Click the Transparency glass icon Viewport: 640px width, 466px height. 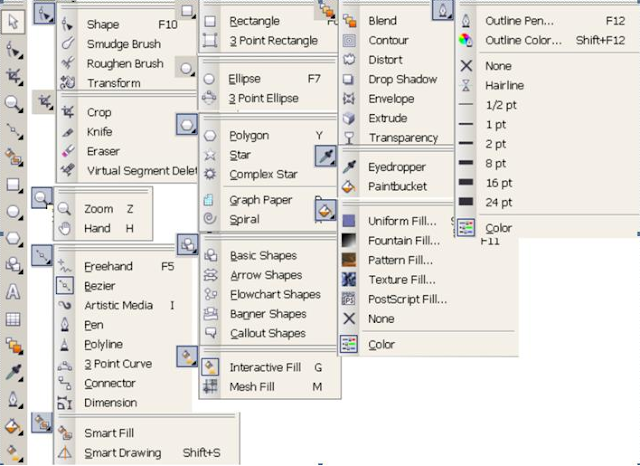click(349, 138)
